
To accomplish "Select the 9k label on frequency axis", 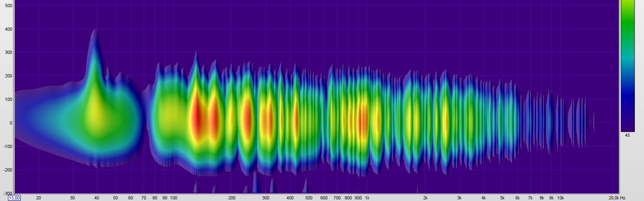I will [551, 198].
